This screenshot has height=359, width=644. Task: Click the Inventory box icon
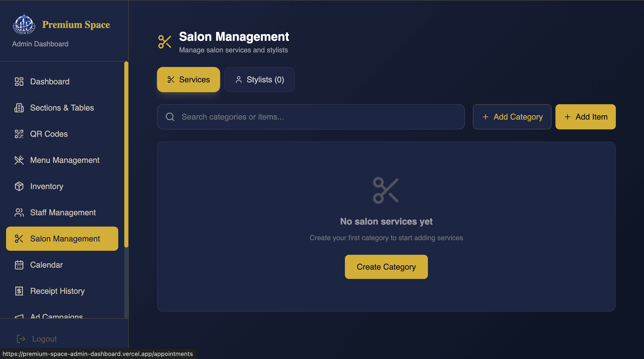pos(19,186)
